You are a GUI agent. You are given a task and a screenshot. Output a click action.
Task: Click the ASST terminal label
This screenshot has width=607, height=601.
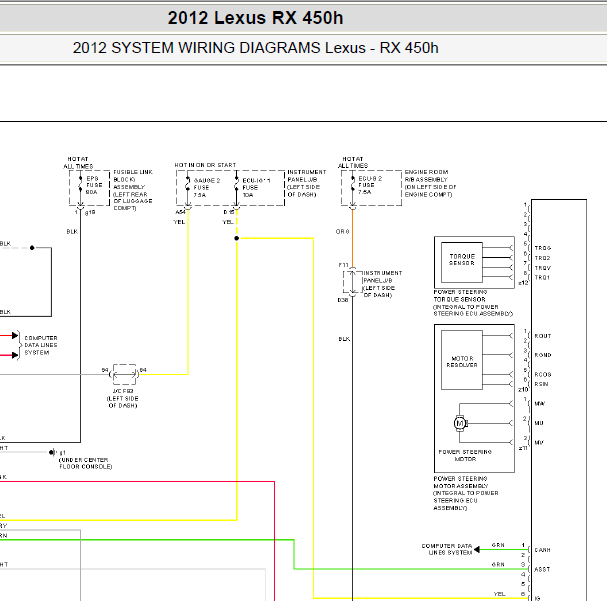click(542, 570)
